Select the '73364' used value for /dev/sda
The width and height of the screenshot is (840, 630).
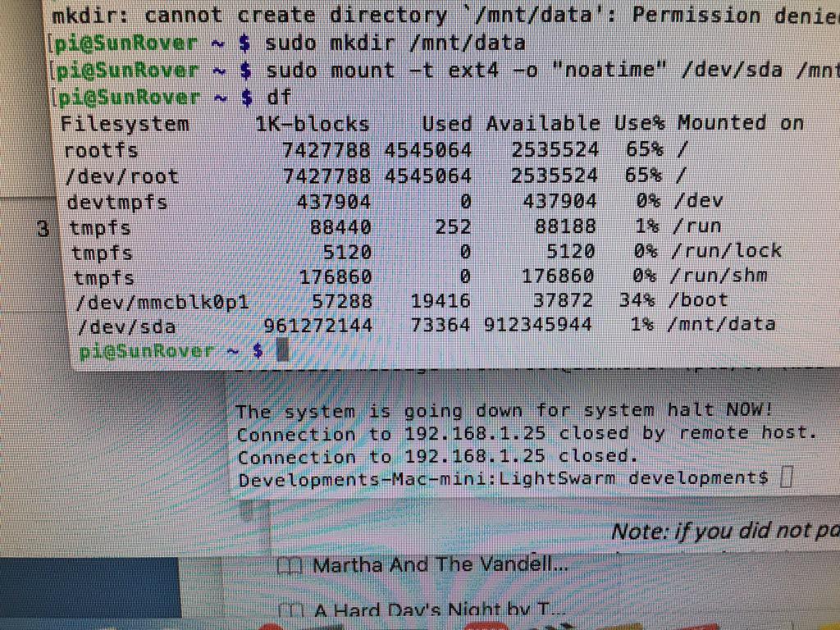pyautogui.click(x=441, y=325)
